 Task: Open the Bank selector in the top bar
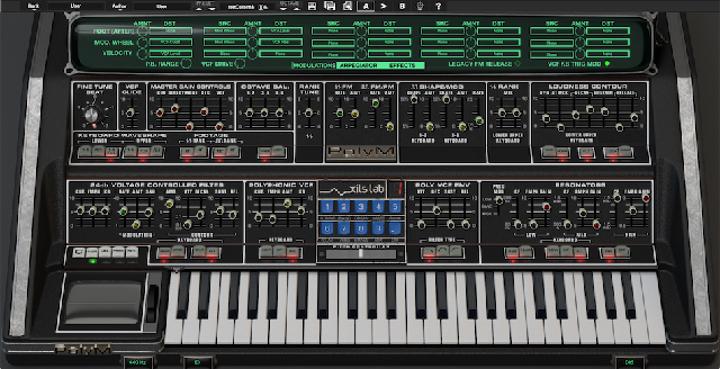33,6
